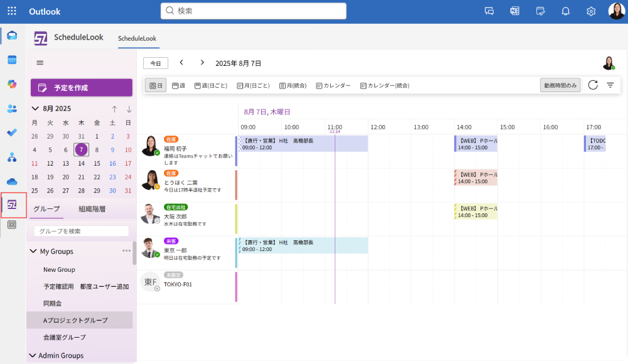The image size is (628, 364).
Task: Go to next day arrow
Action: pos(202,63)
